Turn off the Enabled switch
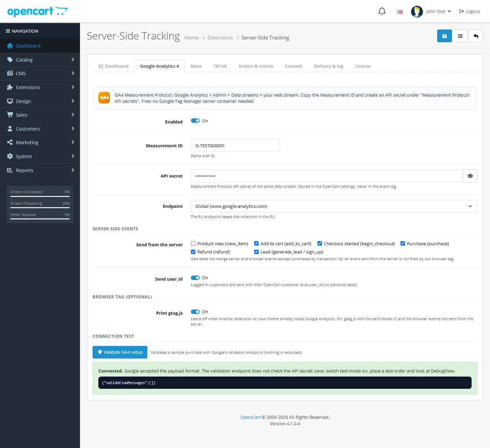 (195, 121)
